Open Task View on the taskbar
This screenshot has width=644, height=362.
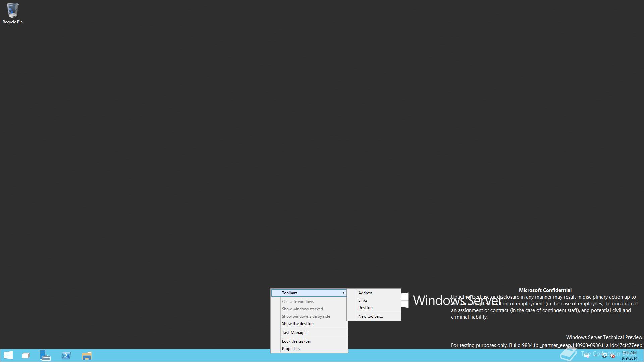point(26,356)
